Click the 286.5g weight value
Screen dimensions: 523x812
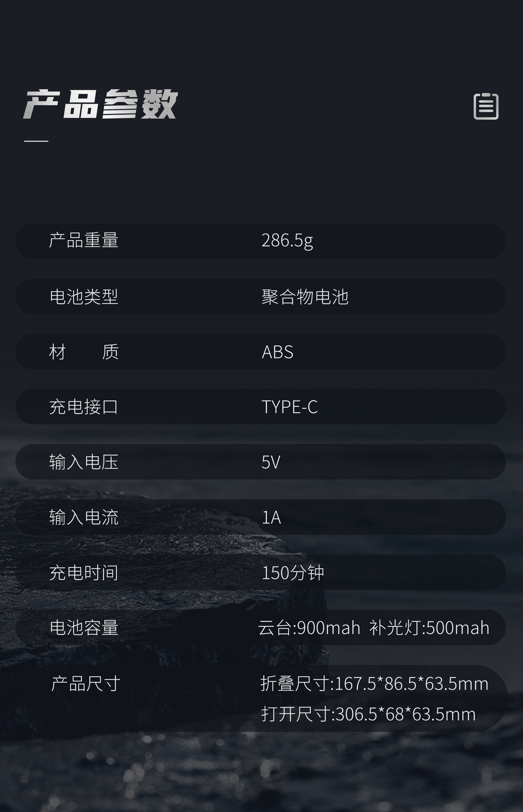[x=287, y=241]
